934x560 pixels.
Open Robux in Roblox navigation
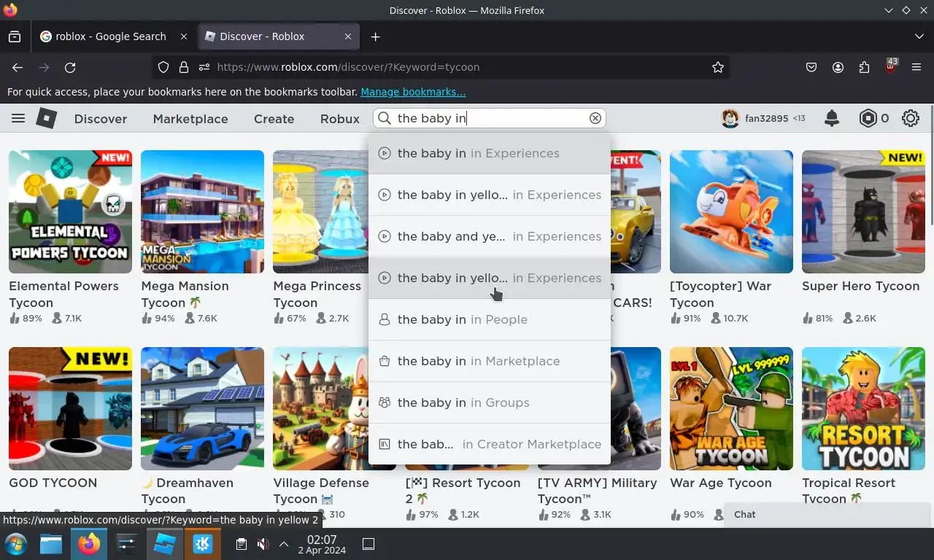pyautogui.click(x=340, y=119)
